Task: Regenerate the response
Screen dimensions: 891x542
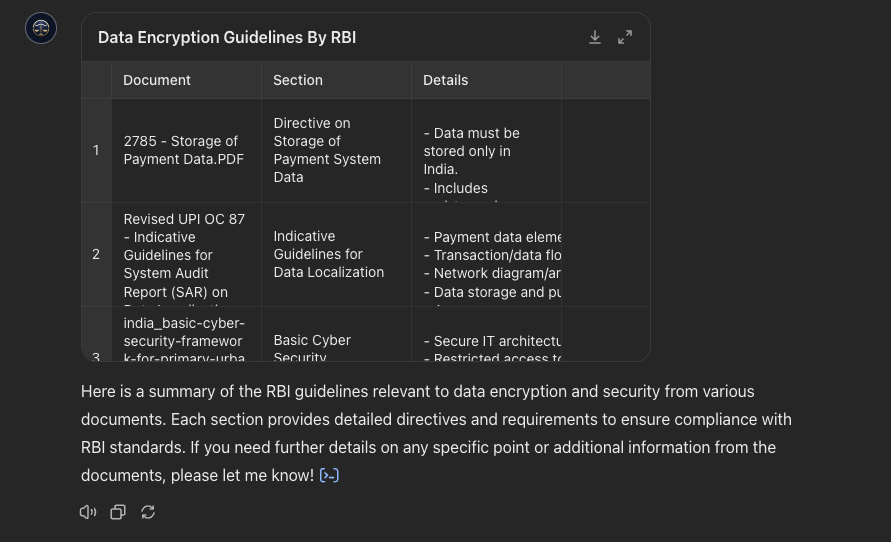Action: (148, 512)
